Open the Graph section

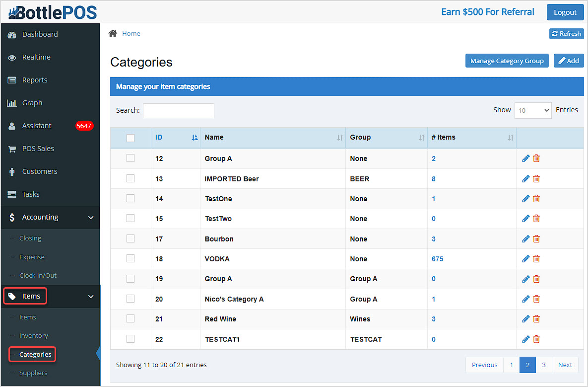click(12, 102)
